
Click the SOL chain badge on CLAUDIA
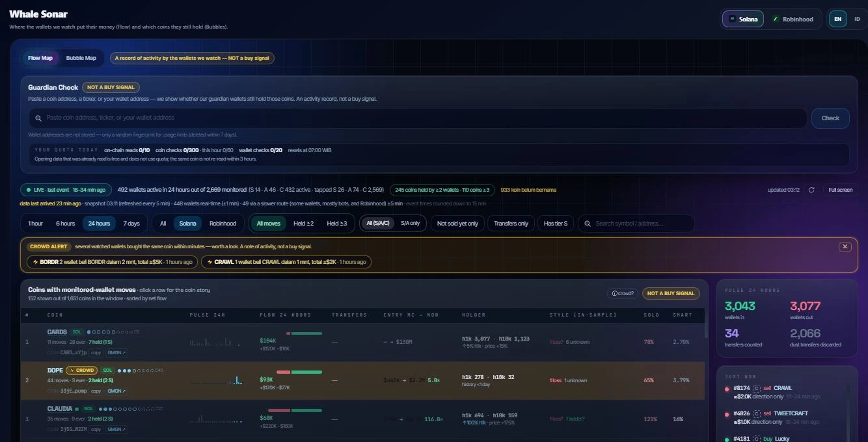(88, 409)
